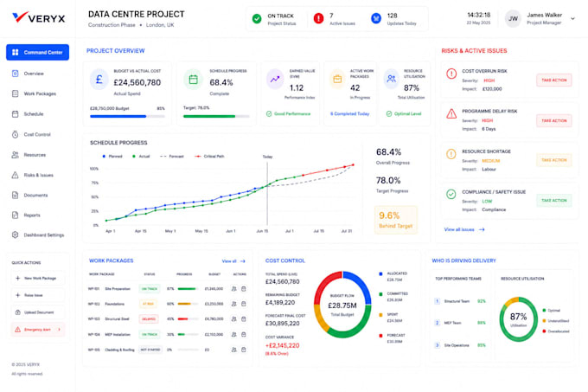
Task: Click the Resource Utilisation people icon
Action: pyautogui.click(x=391, y=79)
